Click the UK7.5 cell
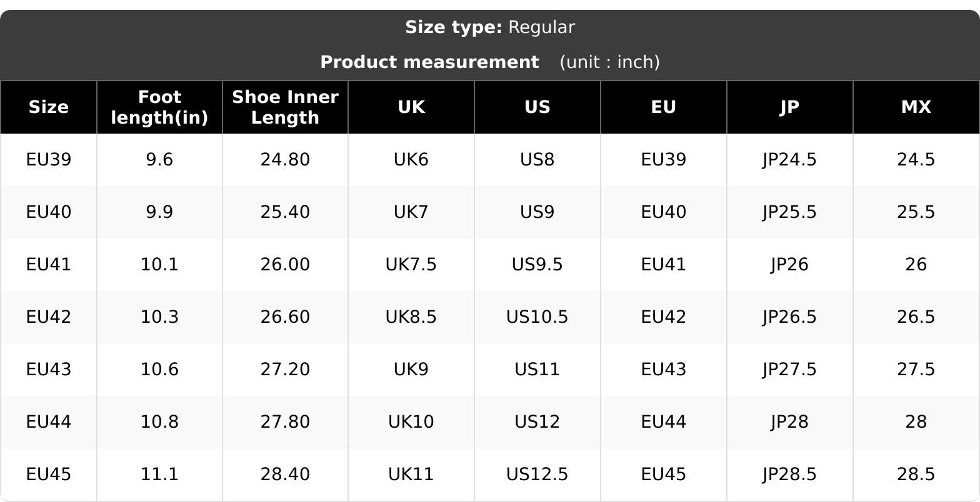980x502 pixels. click(411, 265)
